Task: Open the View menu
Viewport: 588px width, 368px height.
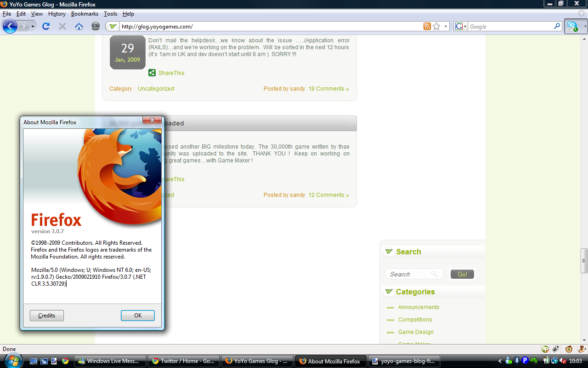Action: (37, 14)
